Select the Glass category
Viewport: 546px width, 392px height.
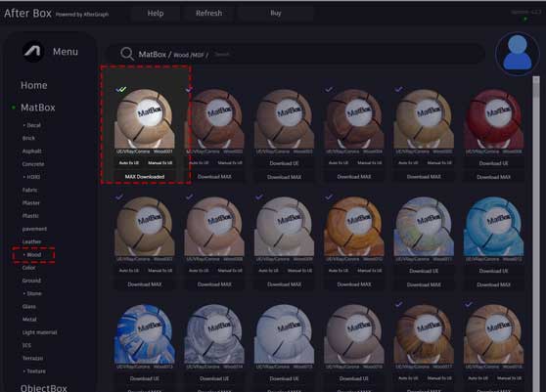[x=29, y=306]
